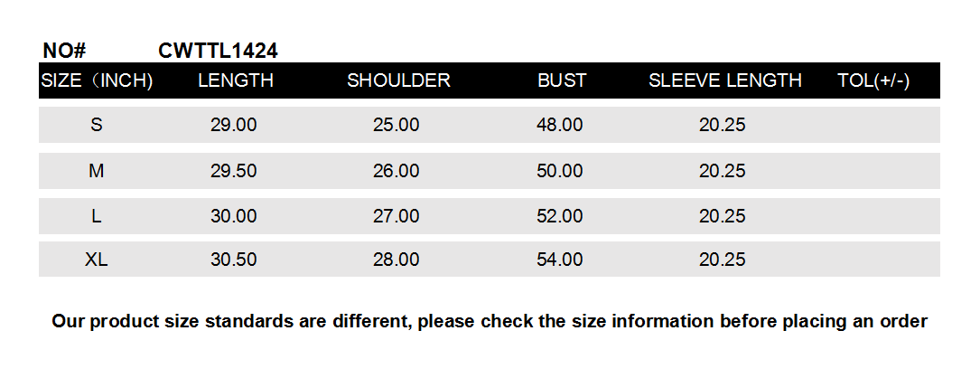Screen dimensions: 980x378
Task: Select the TOL(+/-) column header
Action: tap(873, 80)
